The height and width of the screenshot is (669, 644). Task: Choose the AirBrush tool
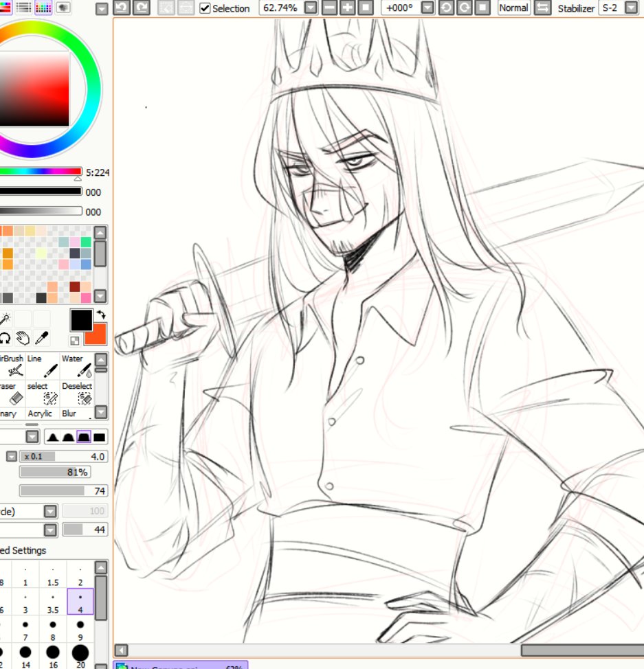(12, 365)
